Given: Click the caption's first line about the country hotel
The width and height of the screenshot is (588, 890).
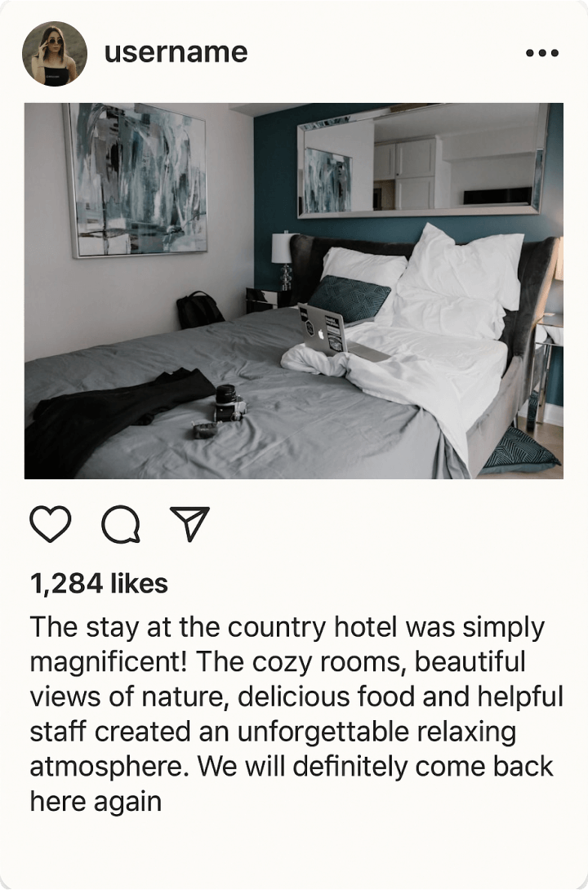Looking at the screenshot, I should (287, 627).
